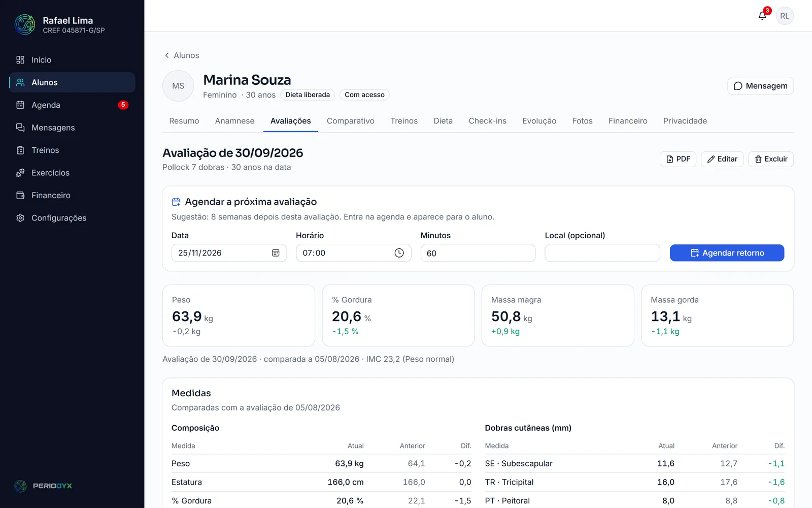The image size is (812, 508).
Task: Click the Dieta liberada badge
Action: (308, 95)
